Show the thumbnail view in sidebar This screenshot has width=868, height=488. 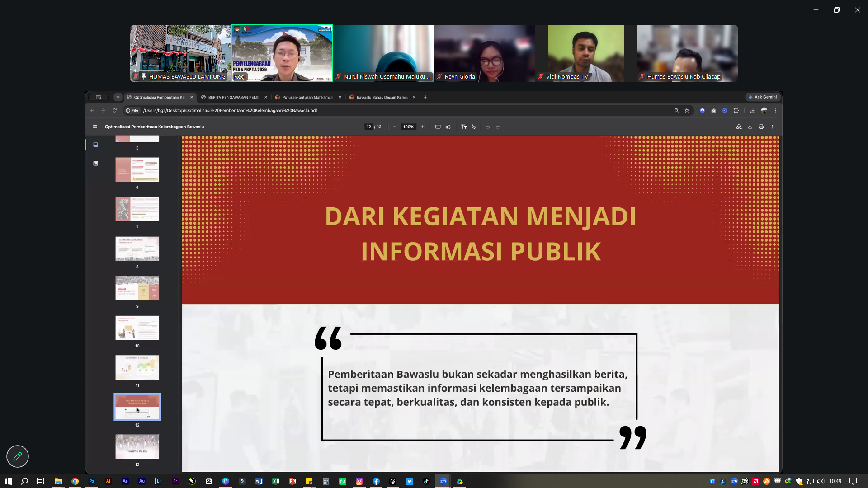tap(95, 145)
